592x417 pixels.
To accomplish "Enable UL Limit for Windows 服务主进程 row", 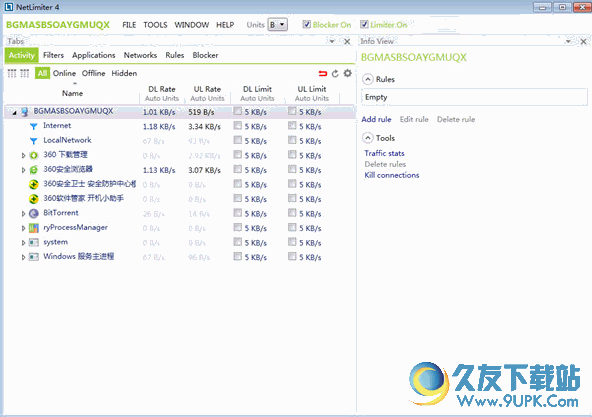I will pos(292,256).
